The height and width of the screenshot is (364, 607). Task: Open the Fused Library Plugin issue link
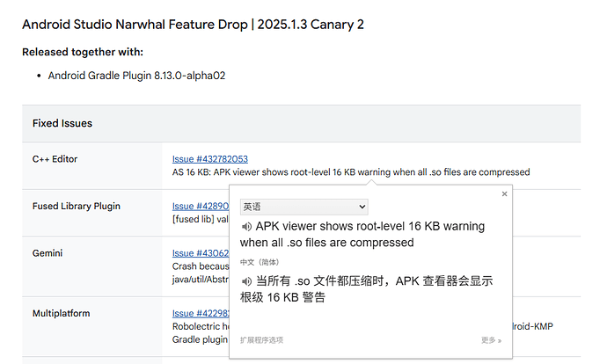tap(200, 207)
